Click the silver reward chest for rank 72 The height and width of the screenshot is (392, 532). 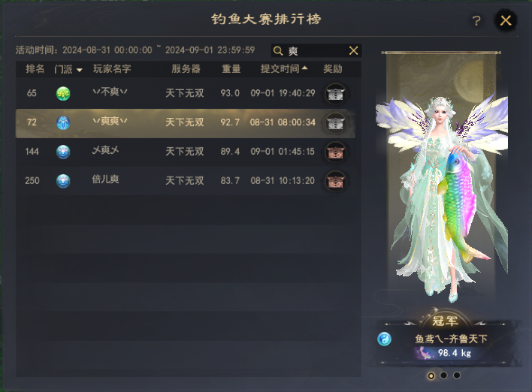coord(335,122)
